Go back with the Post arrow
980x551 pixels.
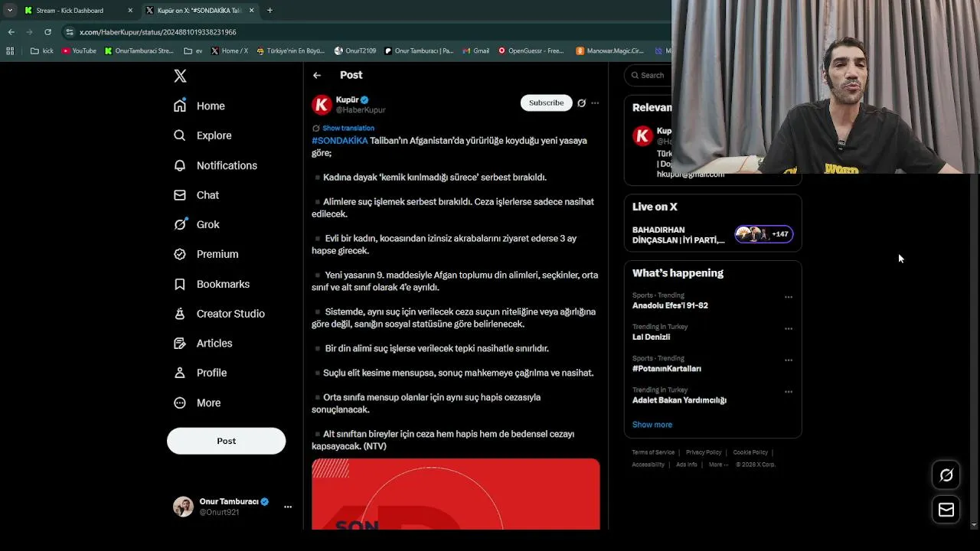317,75
